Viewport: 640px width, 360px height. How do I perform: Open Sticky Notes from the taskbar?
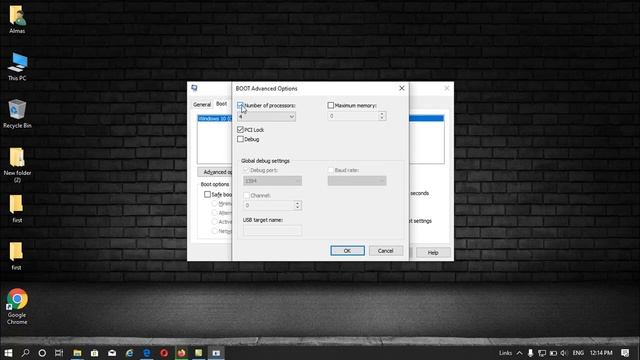click(199, 353)
